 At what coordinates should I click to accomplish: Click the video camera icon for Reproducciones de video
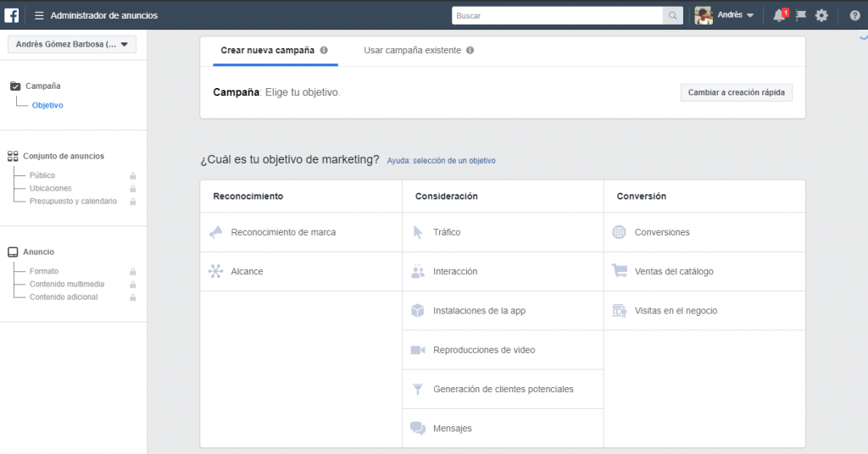(x=418, y=350)
